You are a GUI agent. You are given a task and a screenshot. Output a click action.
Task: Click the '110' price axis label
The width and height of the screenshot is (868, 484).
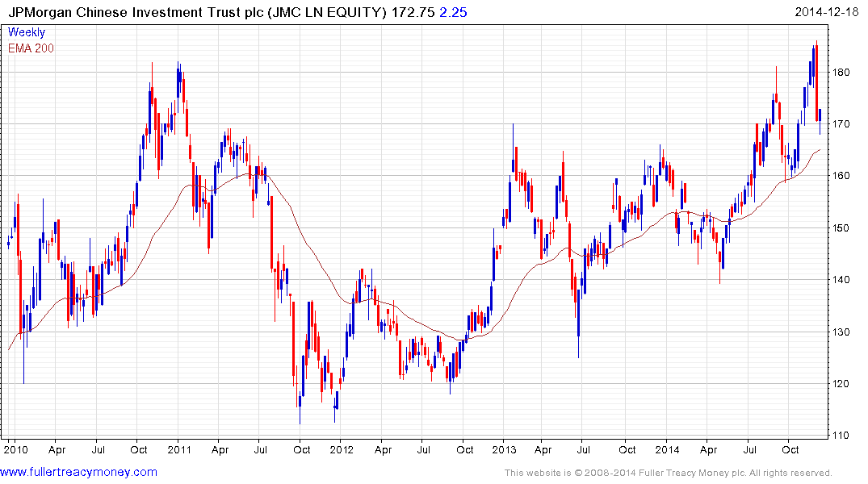tap(841, 436)
